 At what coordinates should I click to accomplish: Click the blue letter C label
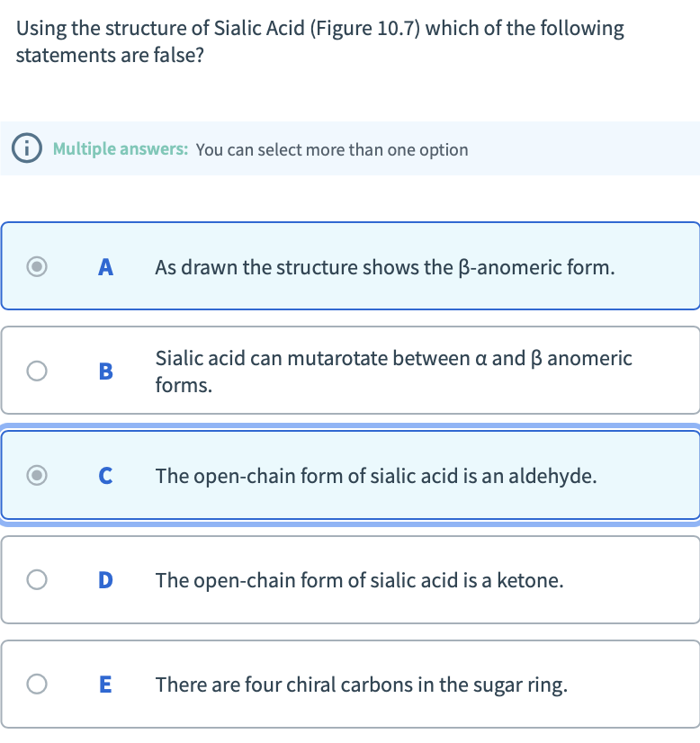click(106, 475)
